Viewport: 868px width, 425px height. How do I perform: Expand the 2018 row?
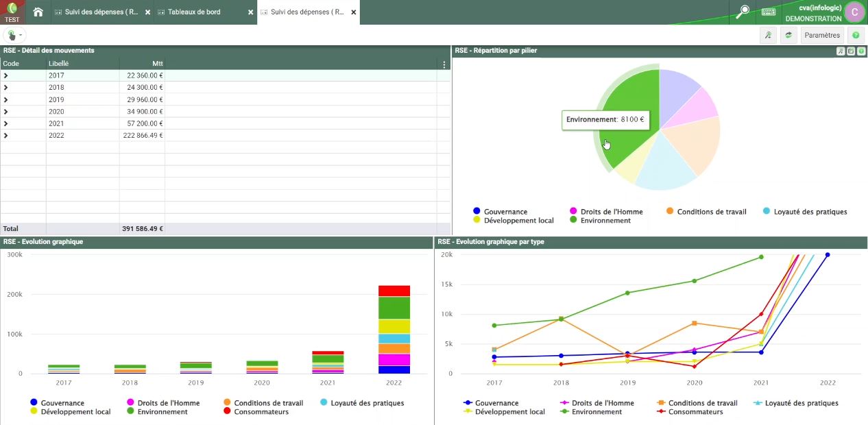coord(6,88)
